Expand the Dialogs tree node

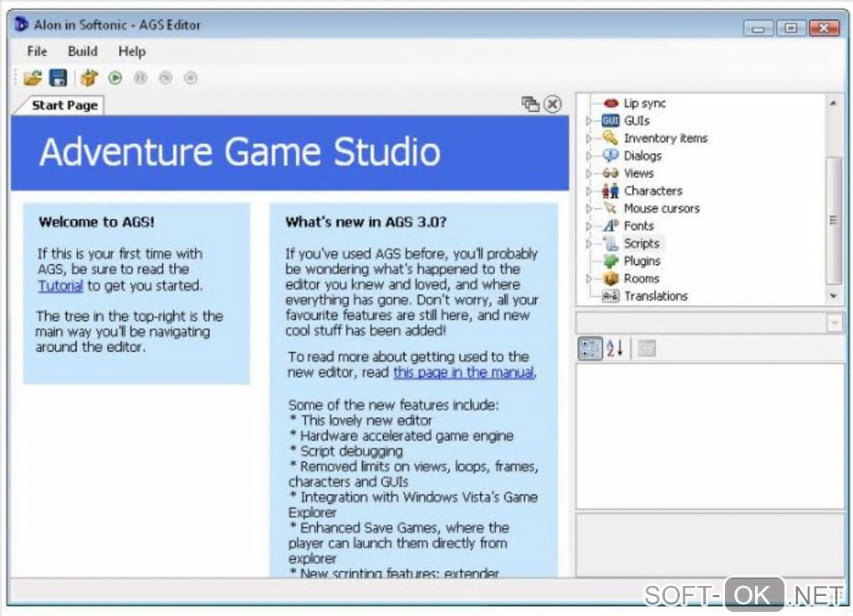click(x=589, y=156)
